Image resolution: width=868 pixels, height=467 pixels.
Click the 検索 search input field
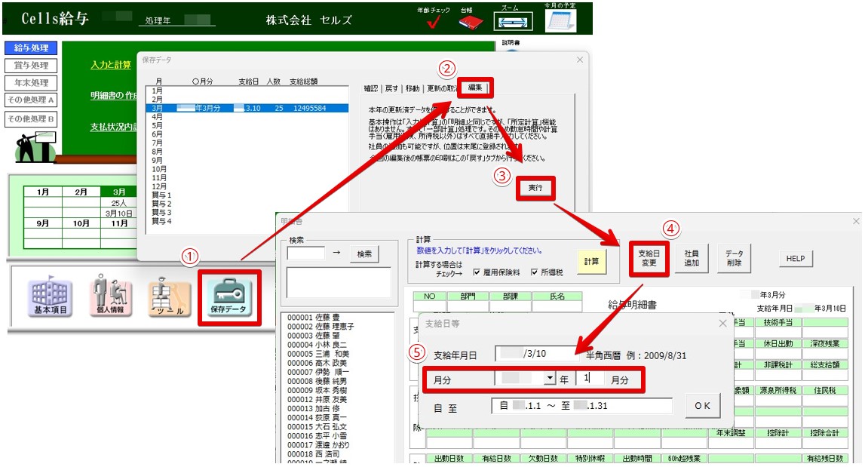[x=306, y=253]
